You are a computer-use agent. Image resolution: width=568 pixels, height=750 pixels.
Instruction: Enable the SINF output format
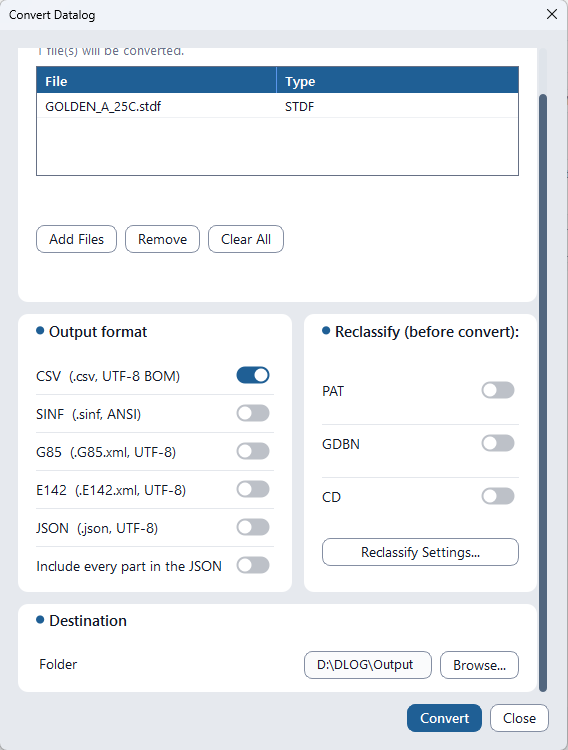[x=253, y=413]
